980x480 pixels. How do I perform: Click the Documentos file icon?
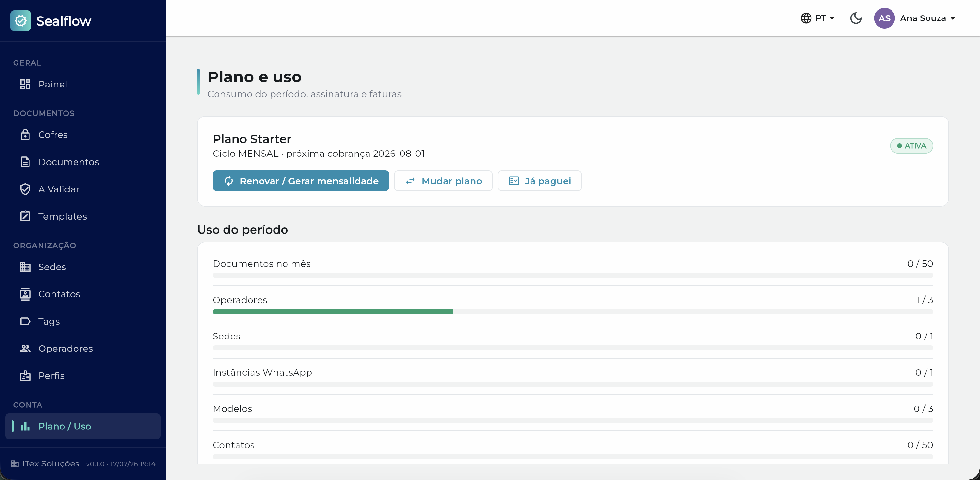coord(25,162)
